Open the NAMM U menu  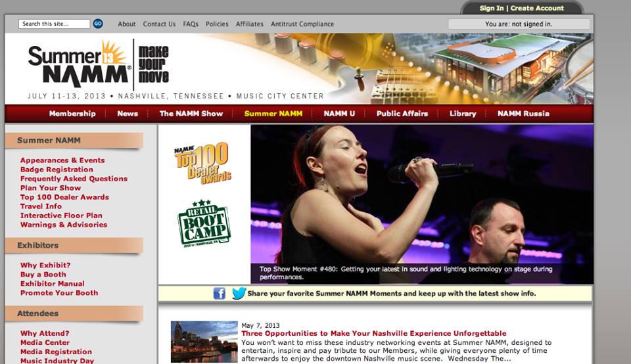click(x=339, y=114)
